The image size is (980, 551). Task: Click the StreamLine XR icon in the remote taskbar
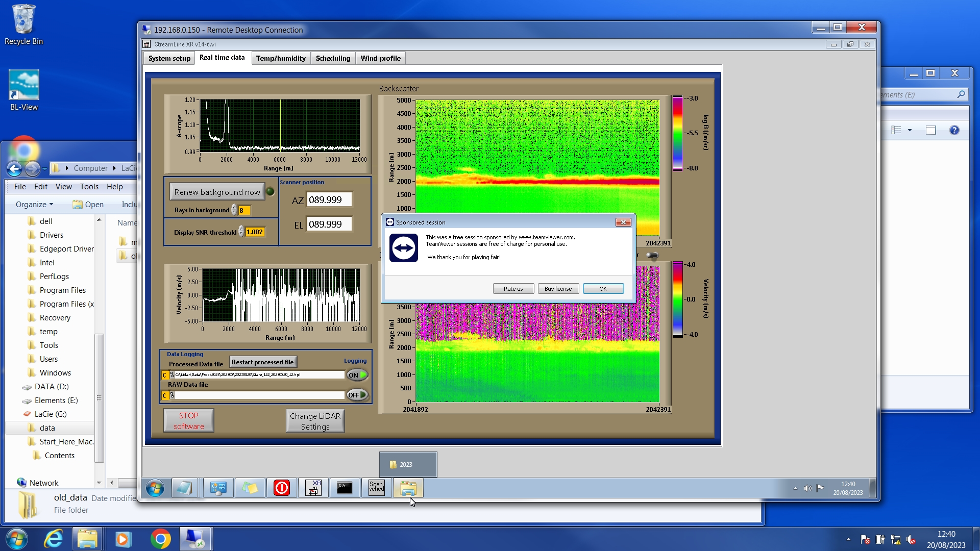tap(313, 488)
